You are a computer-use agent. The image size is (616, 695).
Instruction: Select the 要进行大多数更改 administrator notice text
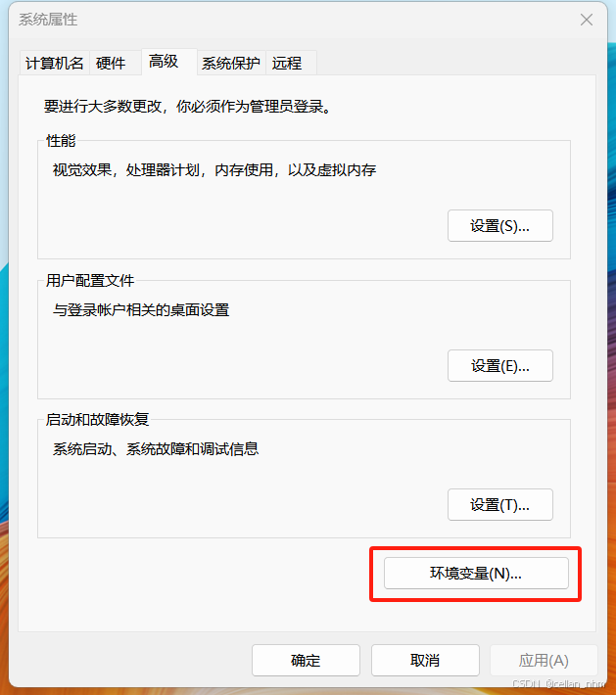pyautogui.click(x=188, y=107)
